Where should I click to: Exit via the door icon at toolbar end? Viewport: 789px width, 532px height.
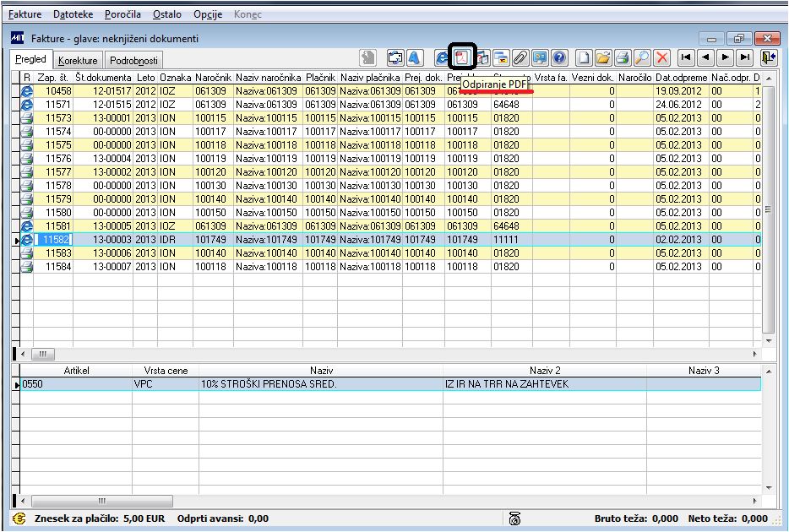[769, 57]
